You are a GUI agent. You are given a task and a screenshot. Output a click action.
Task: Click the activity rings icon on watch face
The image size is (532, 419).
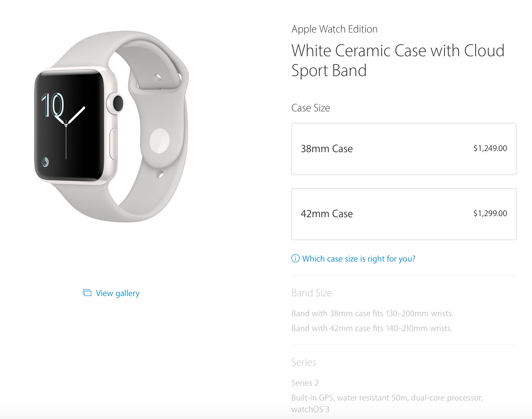tap(45, 162)
